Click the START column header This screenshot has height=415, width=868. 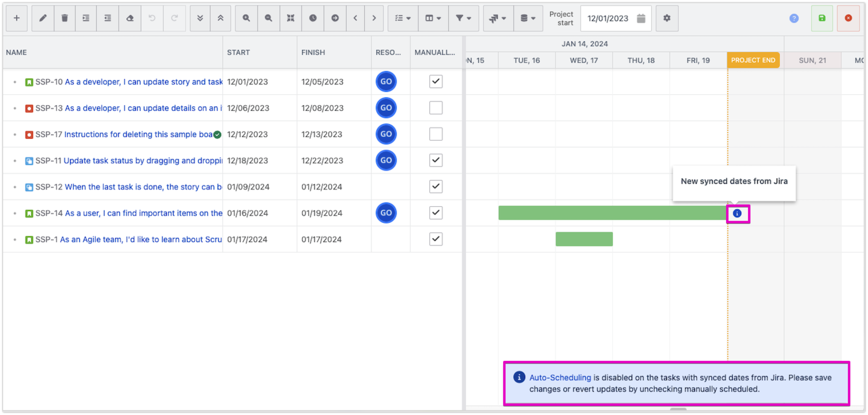tap(238, 53)
